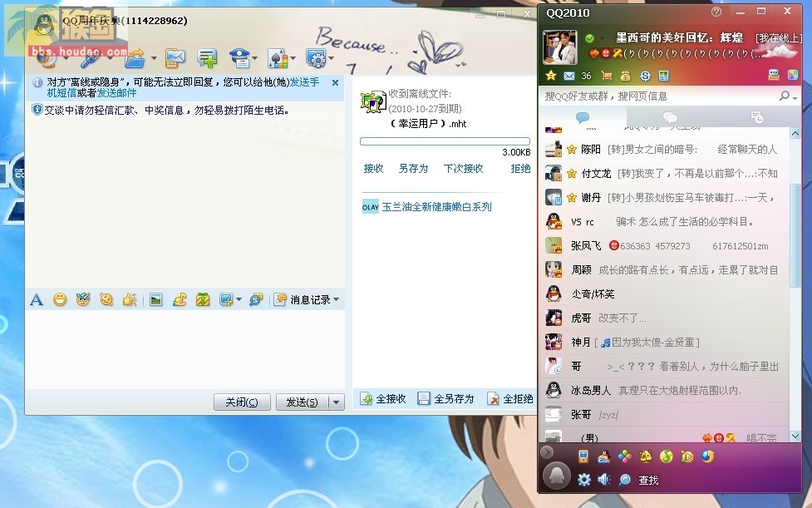The image size is (812, 508).
Task: Dismiss the offline notice with the X
Action: point(335,83)
